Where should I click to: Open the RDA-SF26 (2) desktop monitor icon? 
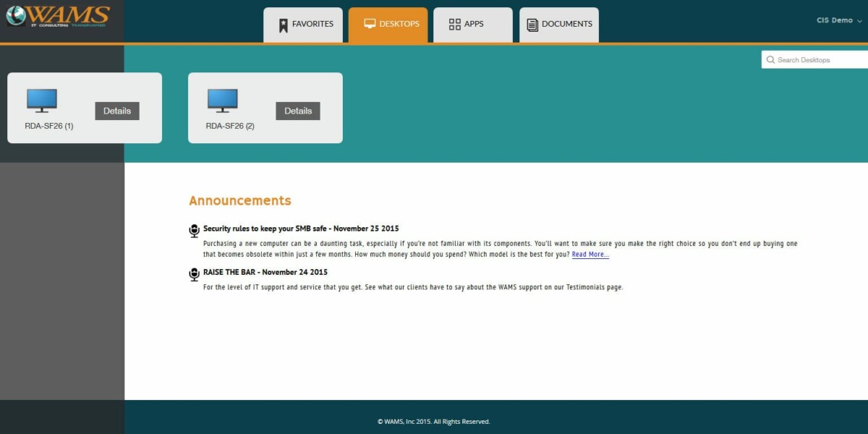pyautogui.click(x=223, y=101)
